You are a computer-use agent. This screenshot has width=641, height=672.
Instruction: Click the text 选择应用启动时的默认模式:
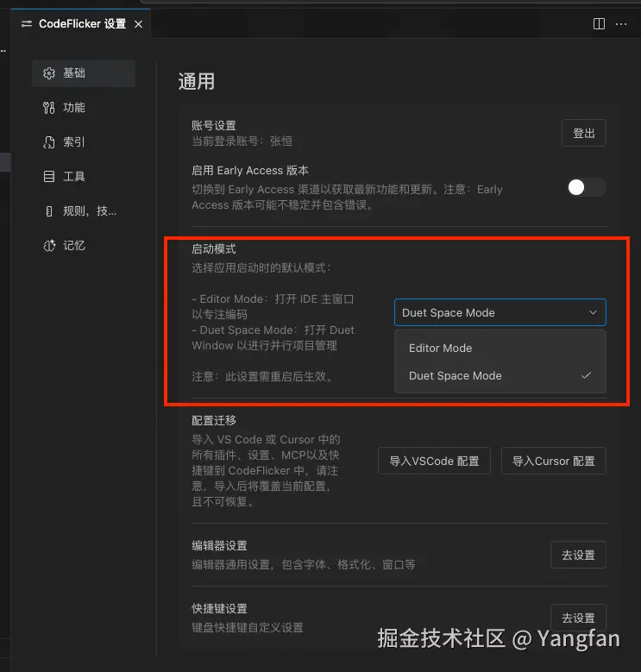point(261,268)
